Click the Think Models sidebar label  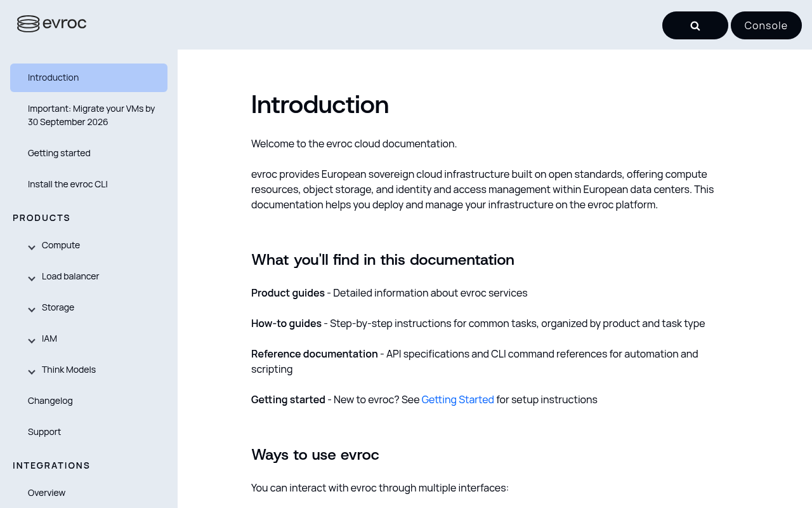click(x=69, y=370)
